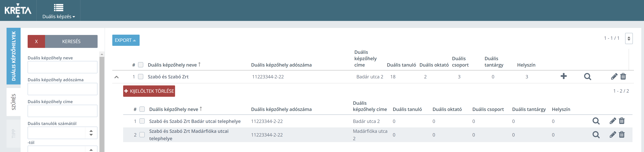Open the page size selector next to 1 - 1 / 1

pyautogui.click(x=629, y=38)
